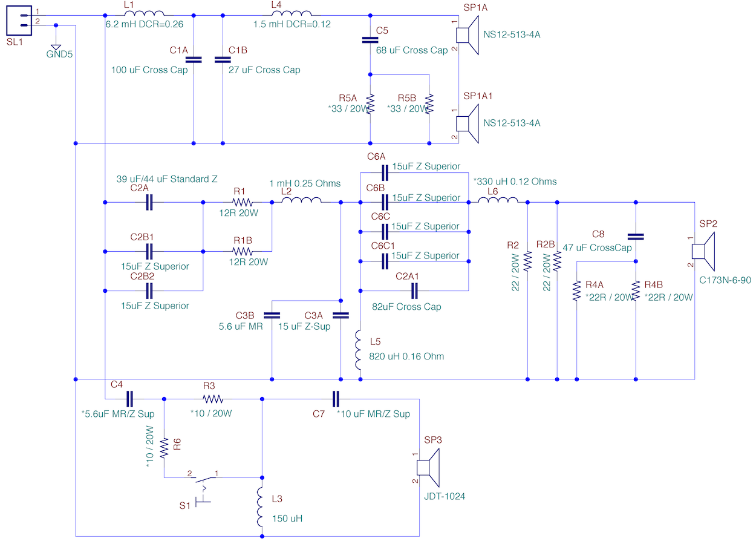Select capacitor C2B1 symbol

click(149, 251)
